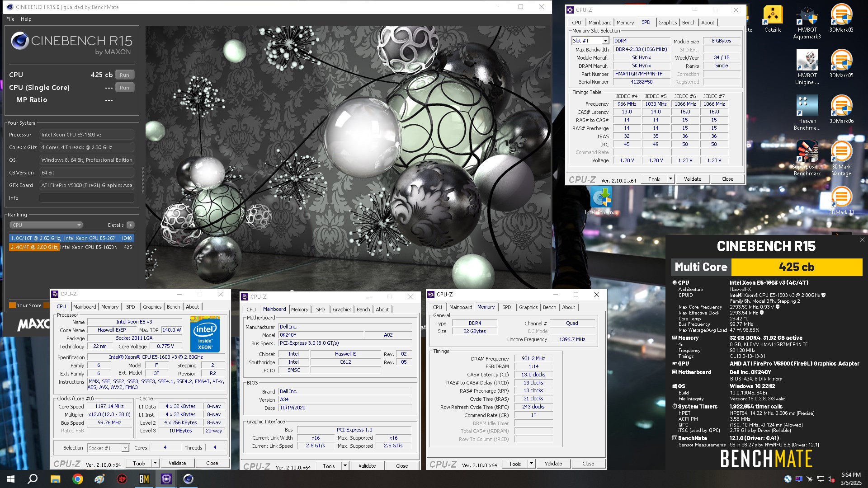Launch Chrome from the taskbar
Screen dimensions: 868x488
click(x=78, y=479)
